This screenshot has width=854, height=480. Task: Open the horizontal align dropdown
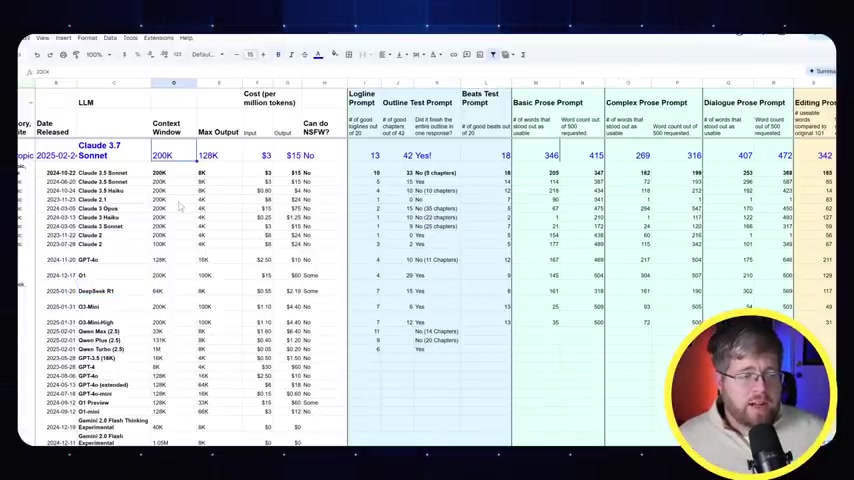(x=385, y=55)
